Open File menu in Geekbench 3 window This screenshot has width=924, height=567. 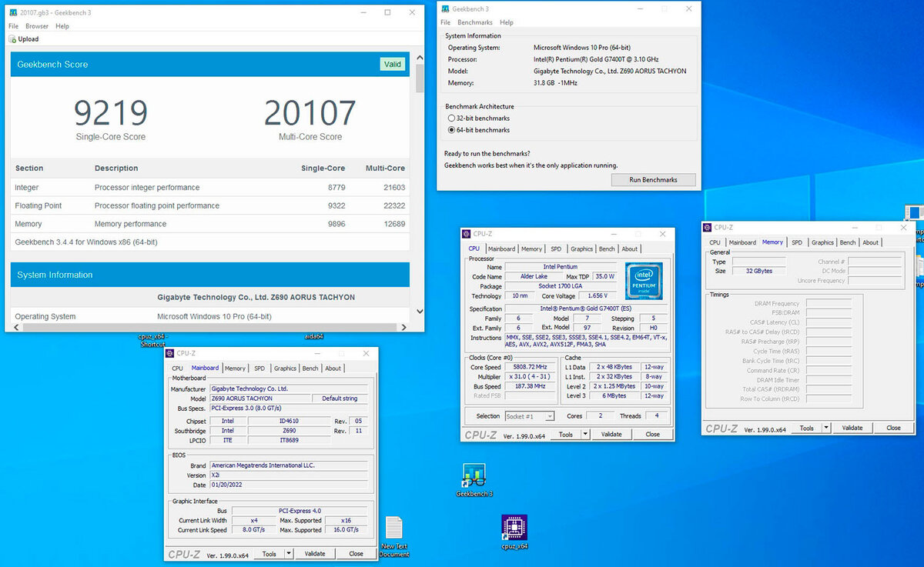point(445,22)
